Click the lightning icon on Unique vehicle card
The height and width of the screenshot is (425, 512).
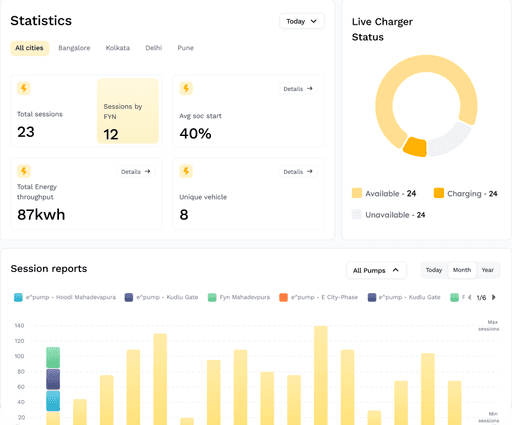pos(186,171)
